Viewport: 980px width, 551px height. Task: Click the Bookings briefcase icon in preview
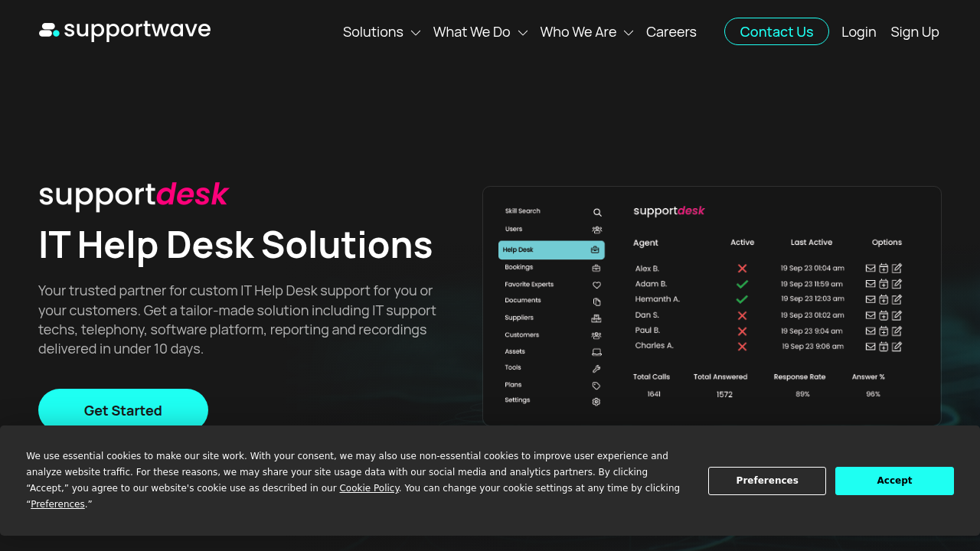coord(596,268)
